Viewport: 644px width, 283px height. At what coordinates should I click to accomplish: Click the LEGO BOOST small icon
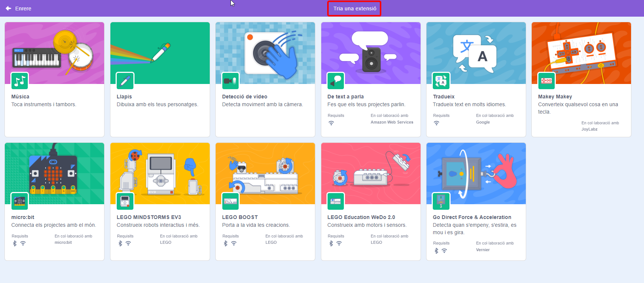pyautogui.click(x=230, y=201)
